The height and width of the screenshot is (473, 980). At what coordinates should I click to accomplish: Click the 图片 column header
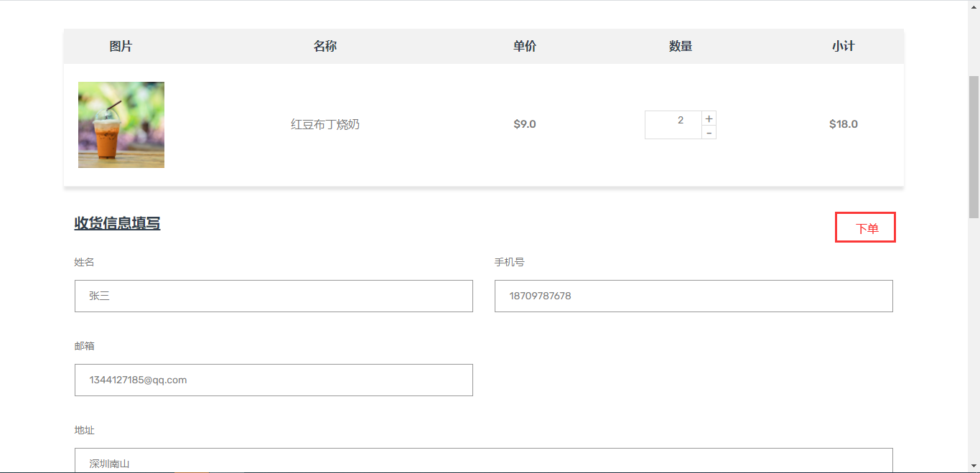click(x=121, y=47)
